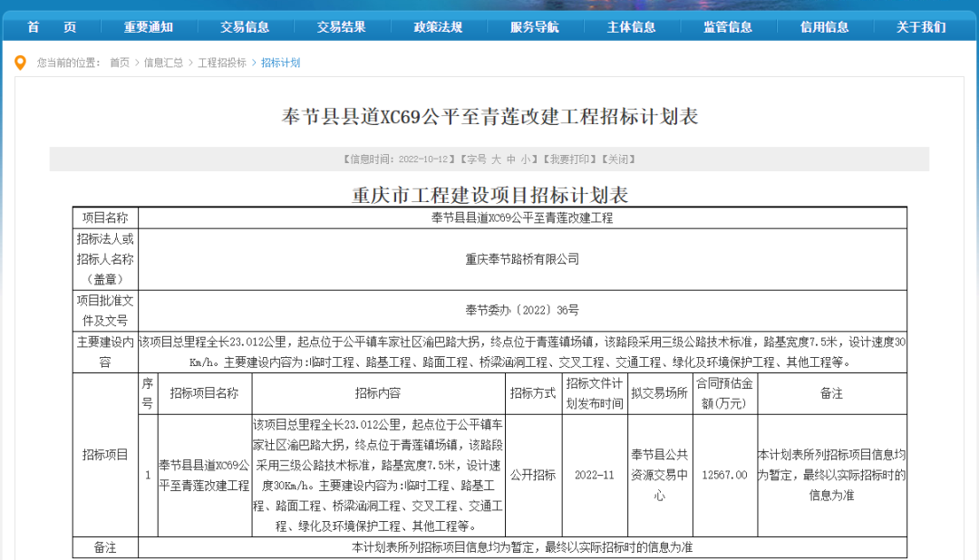Click the heading 重庆市工程建设项目招标计划表
Viewport: 979px width, 560px height.
(489, 196)
